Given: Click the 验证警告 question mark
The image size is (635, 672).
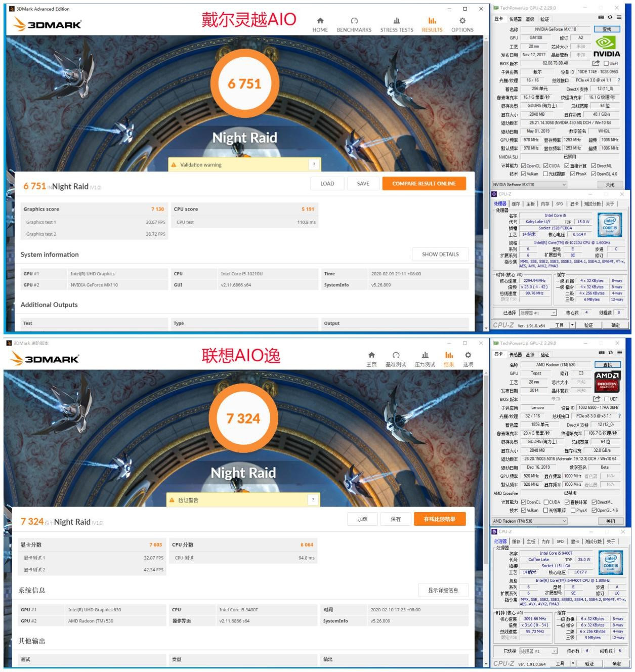Looking at the screenshot, I should 313,500.
